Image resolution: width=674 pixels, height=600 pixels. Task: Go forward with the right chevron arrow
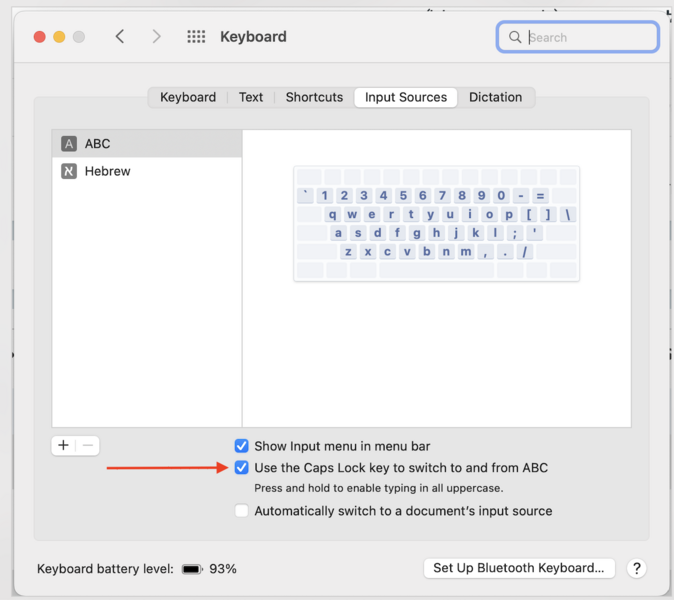156,37
